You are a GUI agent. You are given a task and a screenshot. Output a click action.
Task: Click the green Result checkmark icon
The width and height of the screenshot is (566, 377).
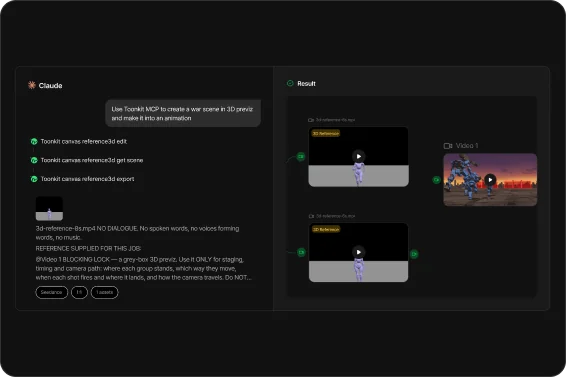[x=290, y=83]
